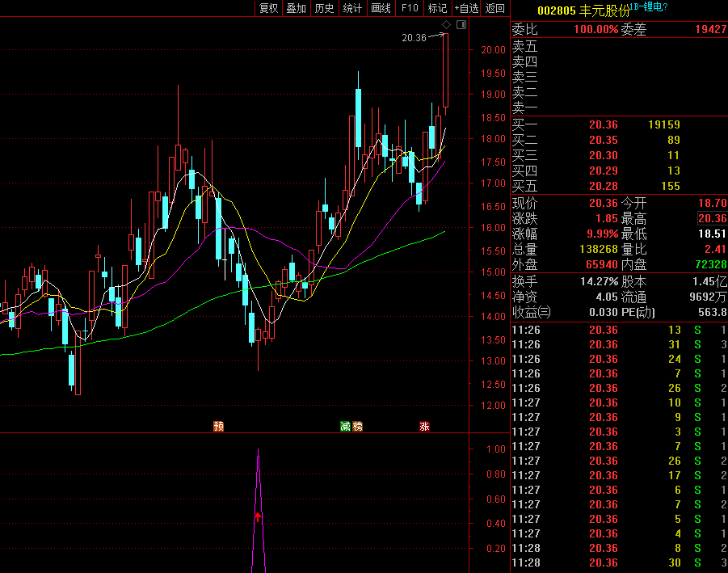
Task: Click the 20.36 high price label on chart
Action: [x=414, y=38]
